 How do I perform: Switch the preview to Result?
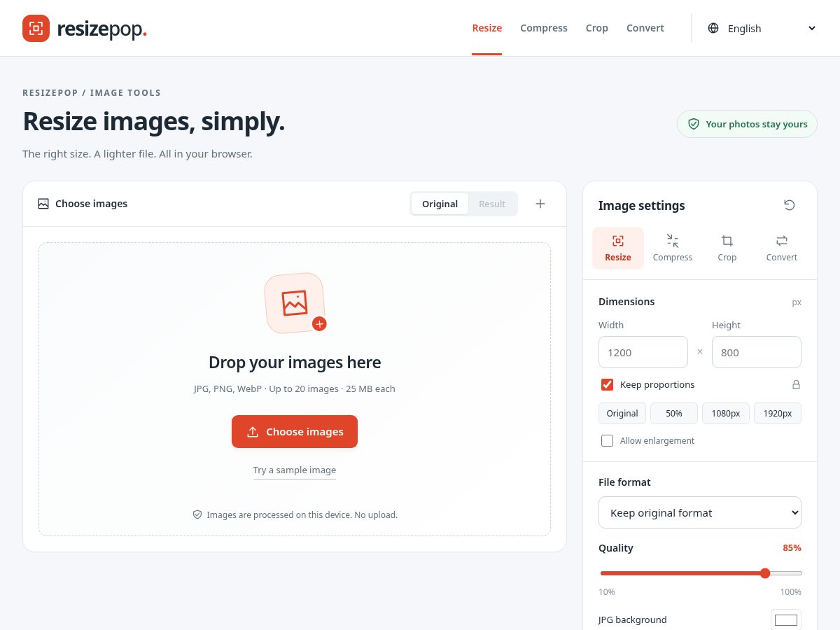pos(492,204)
